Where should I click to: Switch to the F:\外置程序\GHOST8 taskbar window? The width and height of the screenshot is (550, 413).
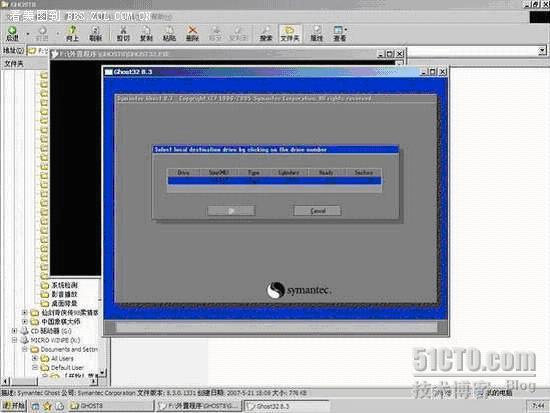(198, 406)
